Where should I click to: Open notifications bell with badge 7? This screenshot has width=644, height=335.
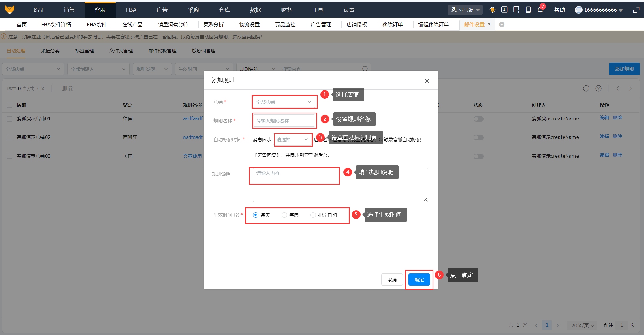[540, 10]
